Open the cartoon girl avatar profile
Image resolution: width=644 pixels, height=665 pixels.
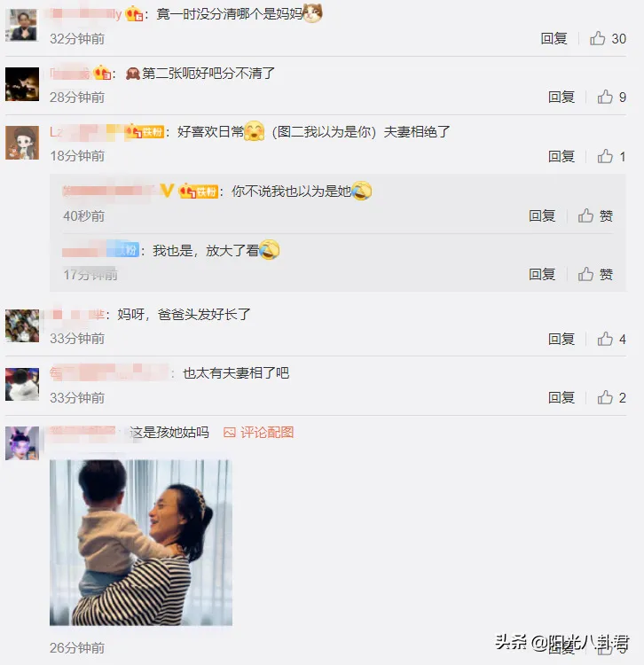coord(22,143)
